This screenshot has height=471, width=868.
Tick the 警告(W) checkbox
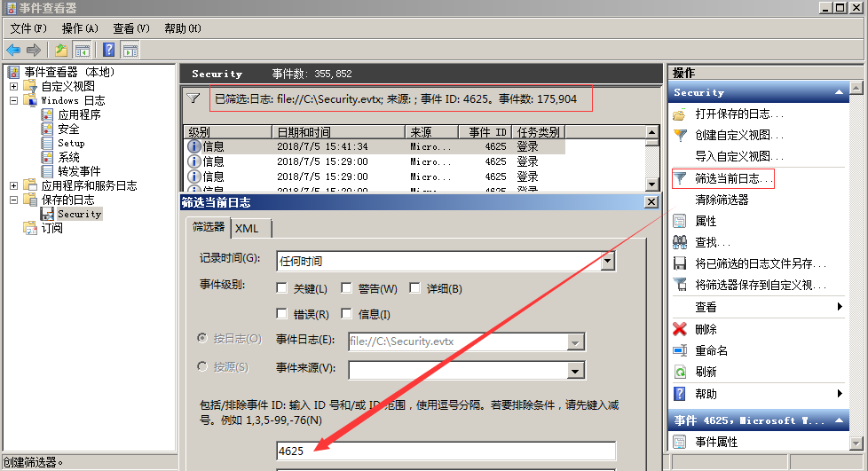click(347, 288)
